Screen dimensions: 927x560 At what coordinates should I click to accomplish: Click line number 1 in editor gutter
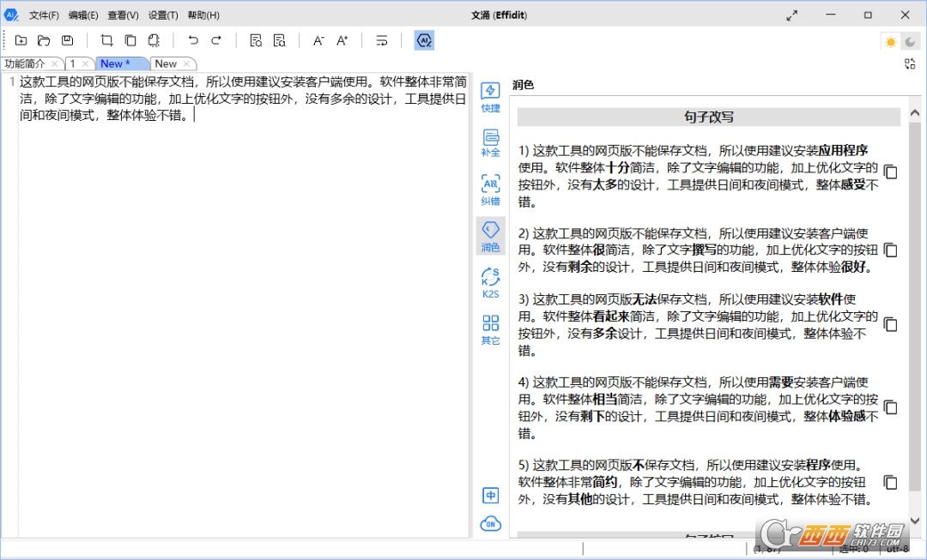point(12,81)
